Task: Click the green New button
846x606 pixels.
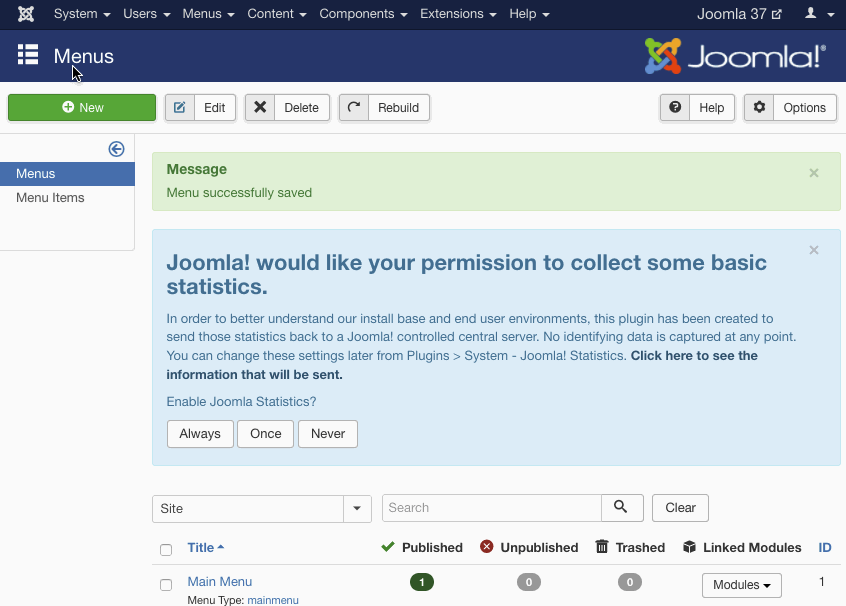Action: coord(82,107)
